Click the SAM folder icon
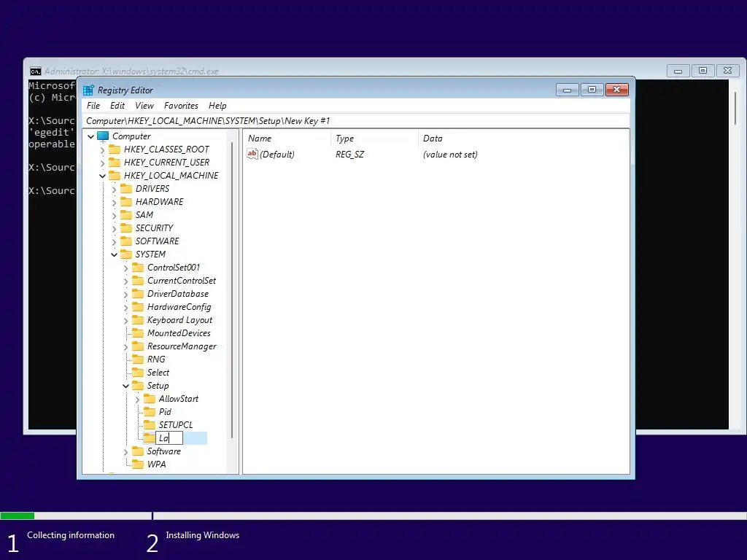The image size is (747, 560). click(126, 215)
